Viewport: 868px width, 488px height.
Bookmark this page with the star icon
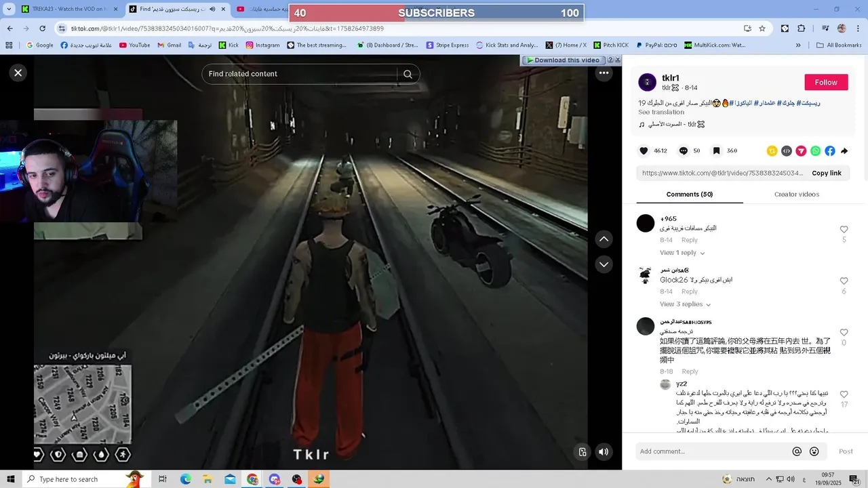[762, 28]
